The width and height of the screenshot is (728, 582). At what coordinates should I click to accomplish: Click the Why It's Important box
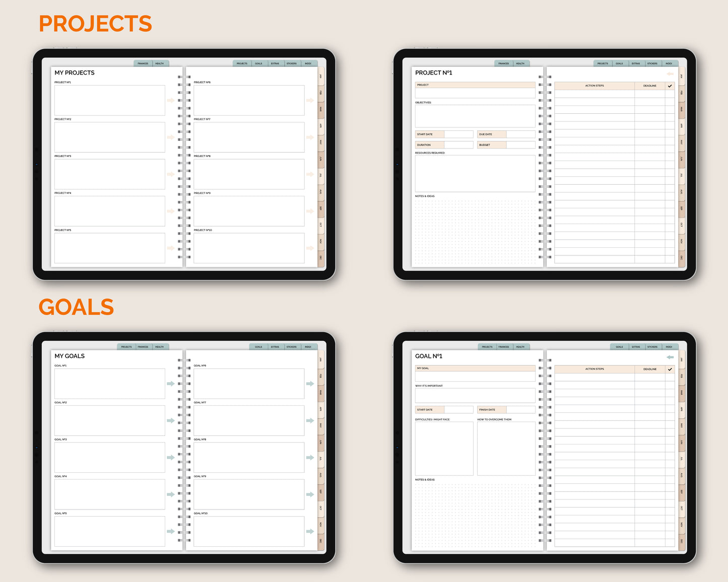[475, 396]
